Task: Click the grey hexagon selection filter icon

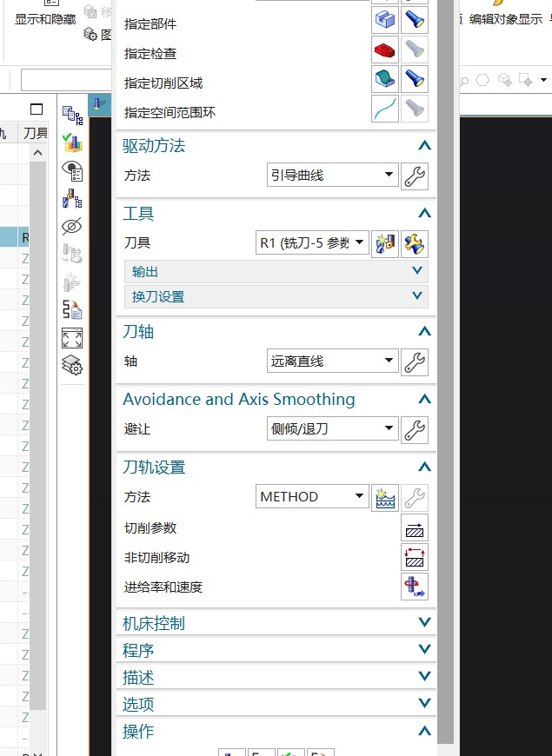Action: [482, 80]
